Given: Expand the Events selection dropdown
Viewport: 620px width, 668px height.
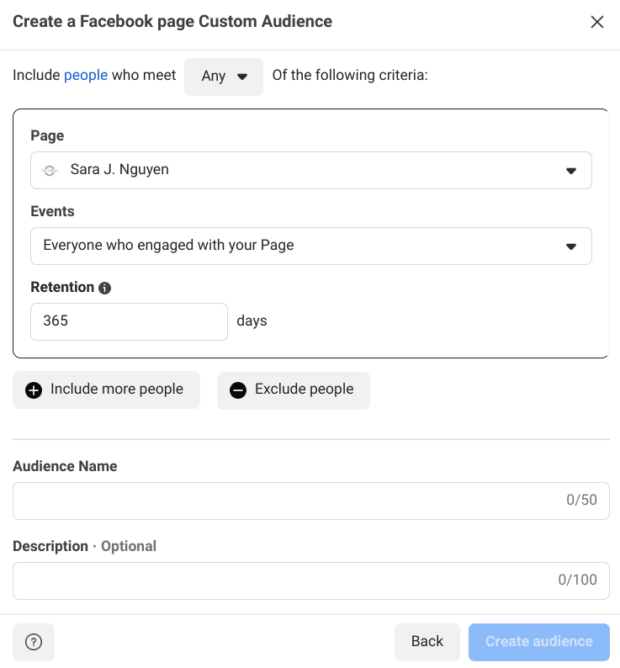Looking at the screenshot, I should pyautogui.click(x=310, y=246).
